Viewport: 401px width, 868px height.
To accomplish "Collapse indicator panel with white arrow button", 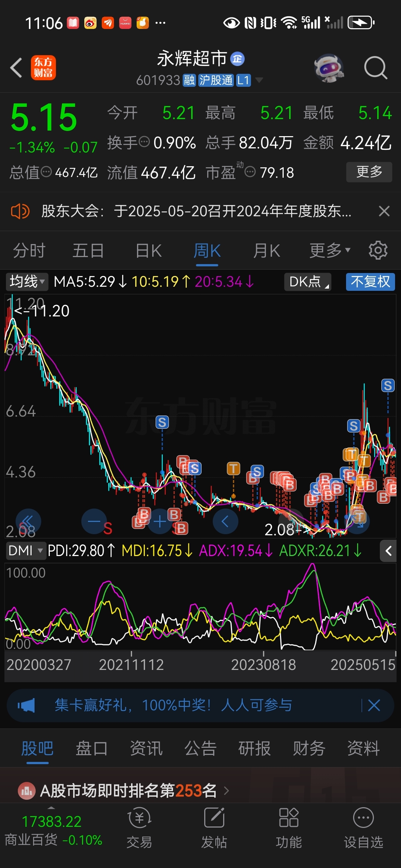I will (388, 551).
